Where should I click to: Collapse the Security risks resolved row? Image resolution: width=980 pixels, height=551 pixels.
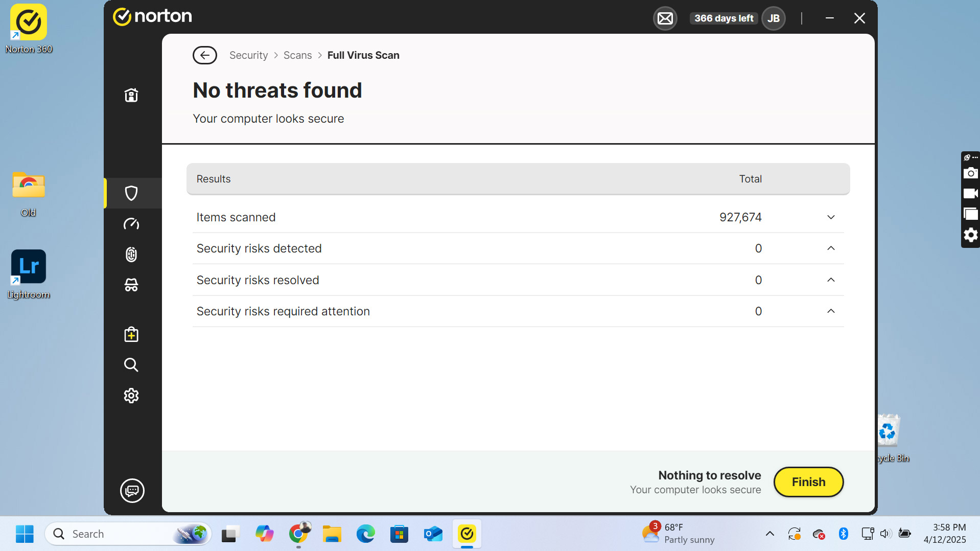[x=831, y=280]
